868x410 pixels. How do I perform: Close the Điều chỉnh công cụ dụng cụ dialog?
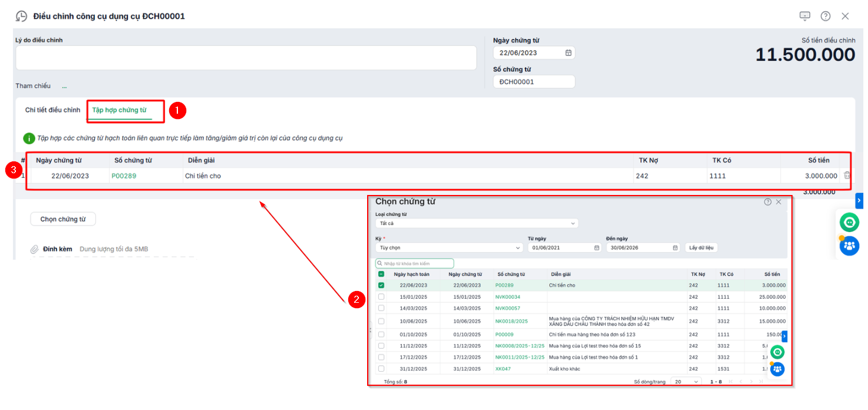coord(845,16)
